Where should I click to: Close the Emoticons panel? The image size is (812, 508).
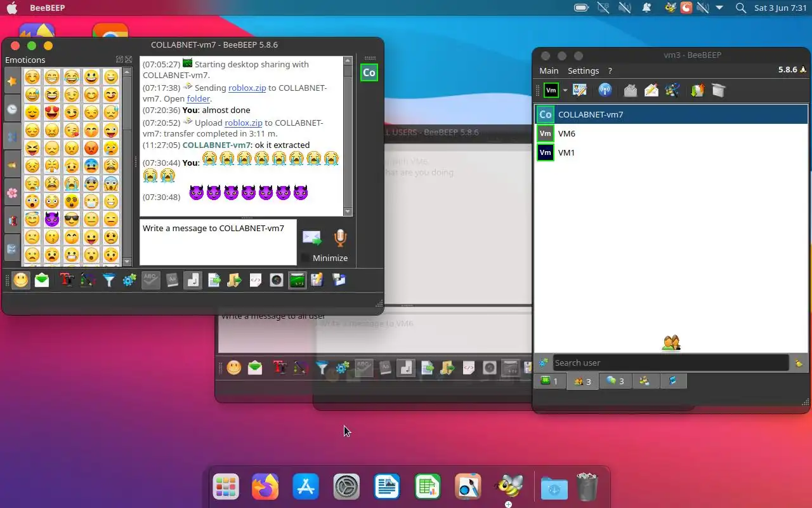128,60
